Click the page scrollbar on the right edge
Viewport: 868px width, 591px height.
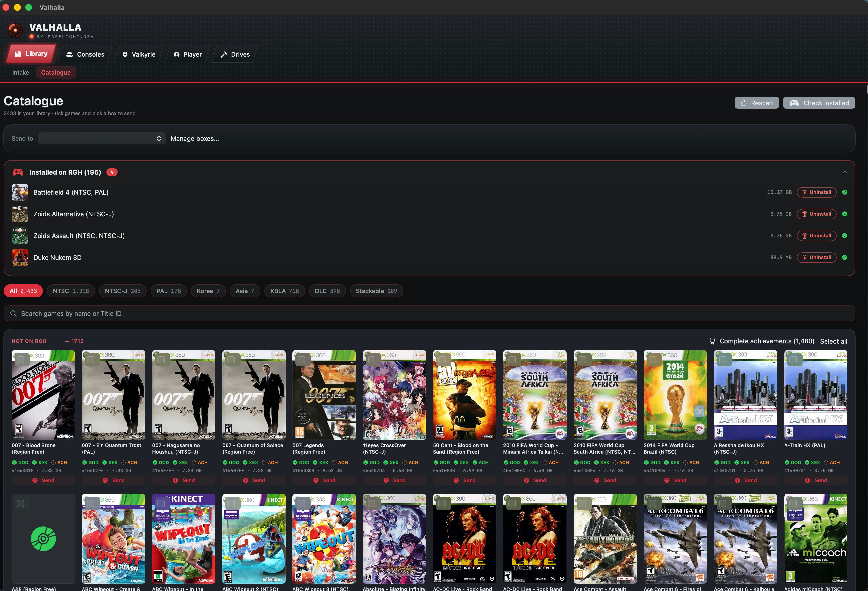867,90
